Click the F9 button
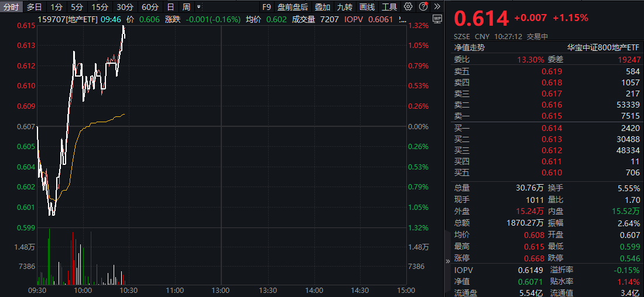Image resolution: width=644 pixels, height=297 pixels. 266,7
